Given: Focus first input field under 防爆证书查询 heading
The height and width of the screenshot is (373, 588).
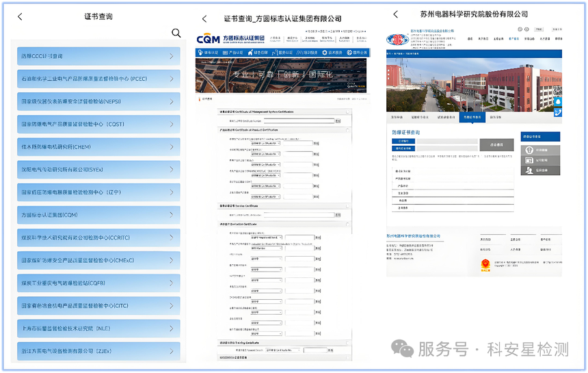Looking at the screenshot, I should pos(447,141).
